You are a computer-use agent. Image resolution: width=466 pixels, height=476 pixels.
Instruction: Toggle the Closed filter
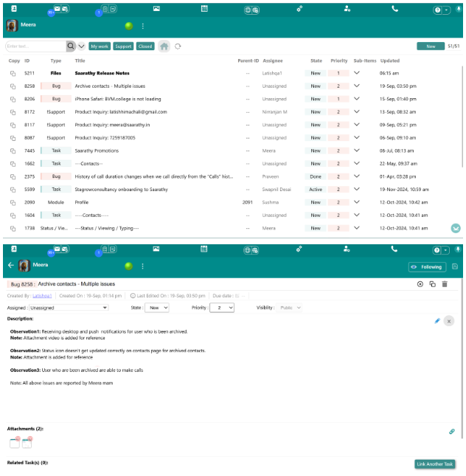tap(145, 46)
